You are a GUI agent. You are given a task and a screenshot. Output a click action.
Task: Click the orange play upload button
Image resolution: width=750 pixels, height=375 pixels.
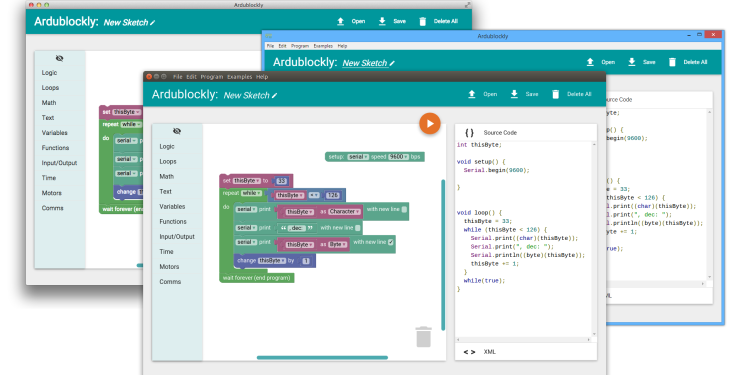click(430, 124)
